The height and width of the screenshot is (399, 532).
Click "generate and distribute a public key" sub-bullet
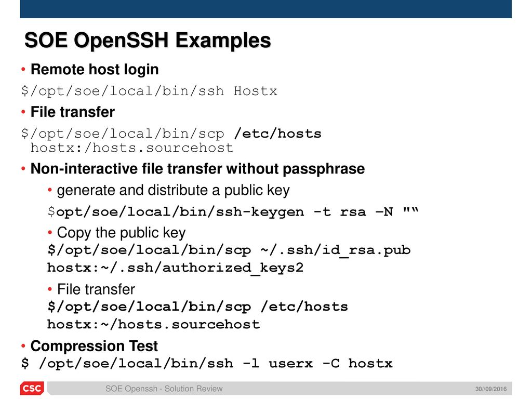(x=173, y=190)
